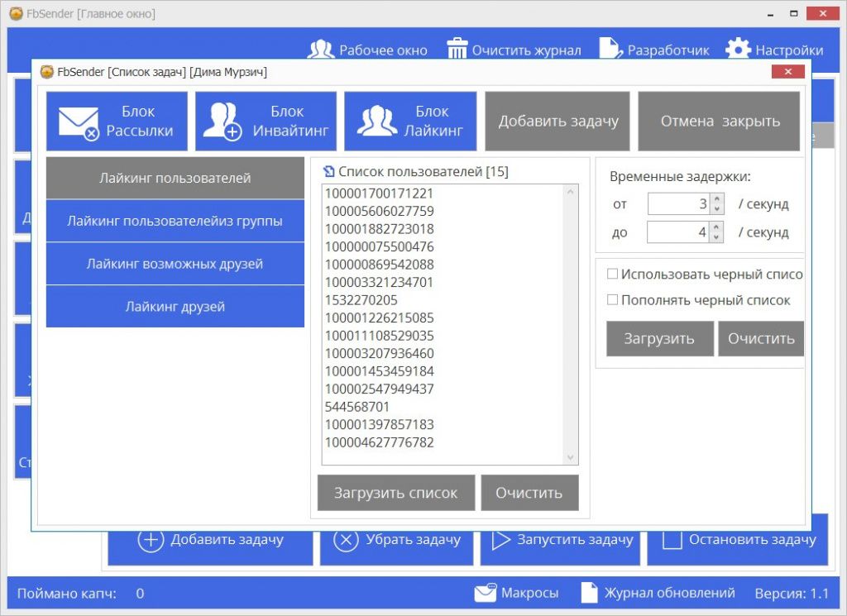The image size is (847, 616).
Task: Click Рабочее окно label in main toolbar
Action: pyautogui.click(x=383, y=50)
